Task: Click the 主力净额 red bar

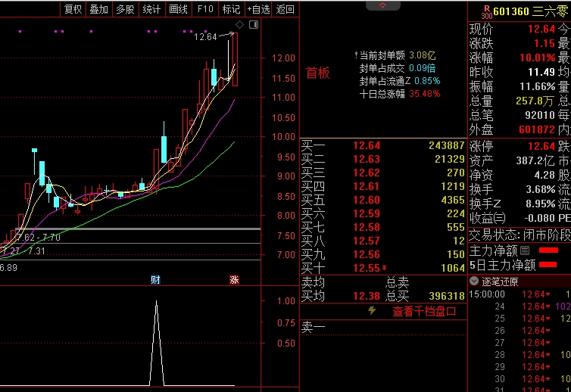Action: pyautogui.click(x=548, y=250)
